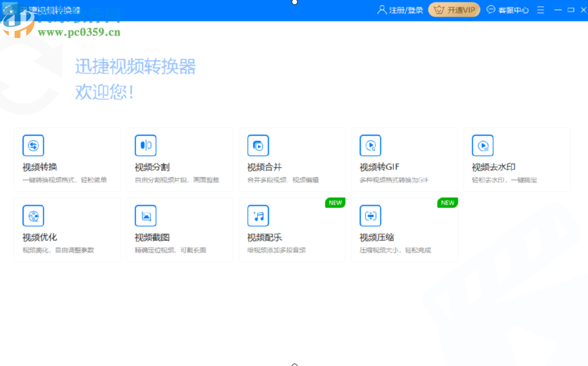Click description 轻松去水印，一键搞定
This screenshot has height=366, width=588.
click(x=504, y=180)
